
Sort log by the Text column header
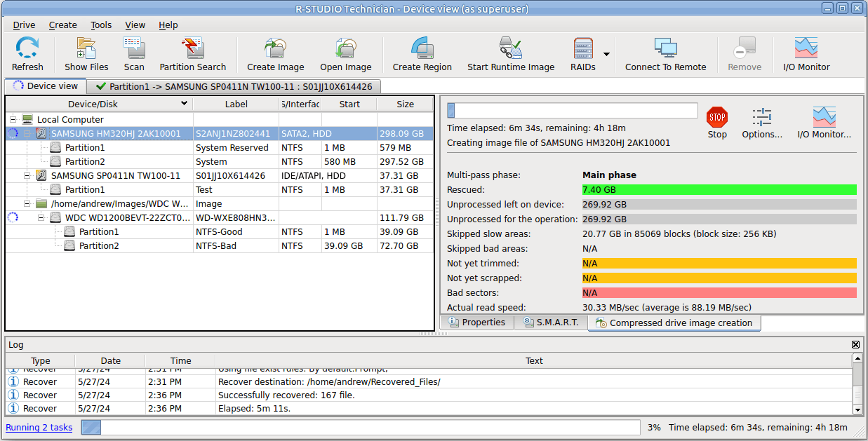pyautogui.click(x=534, y=360)
